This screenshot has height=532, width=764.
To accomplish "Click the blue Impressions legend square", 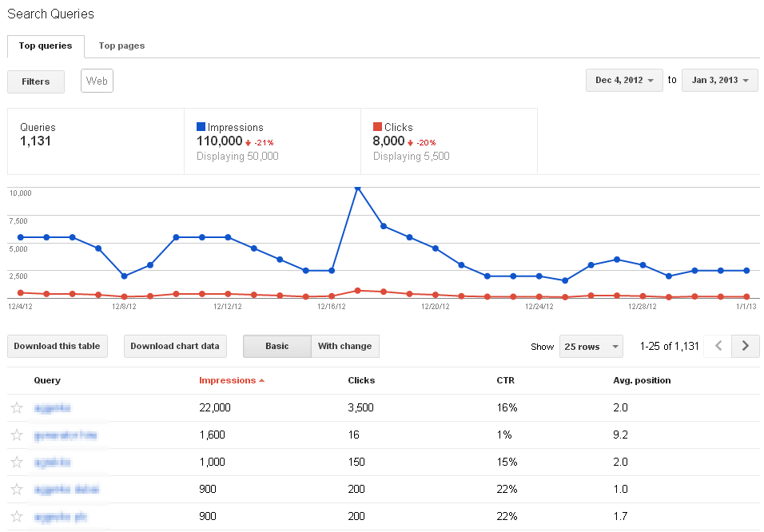I will pyautogui.click(x=200, y=126).
